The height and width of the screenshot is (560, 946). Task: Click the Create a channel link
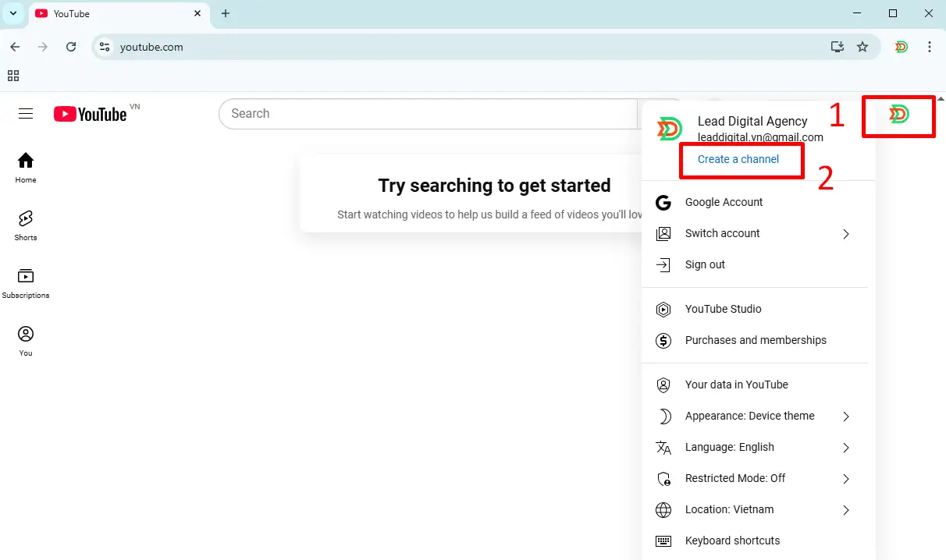click(x=738, y=159)
